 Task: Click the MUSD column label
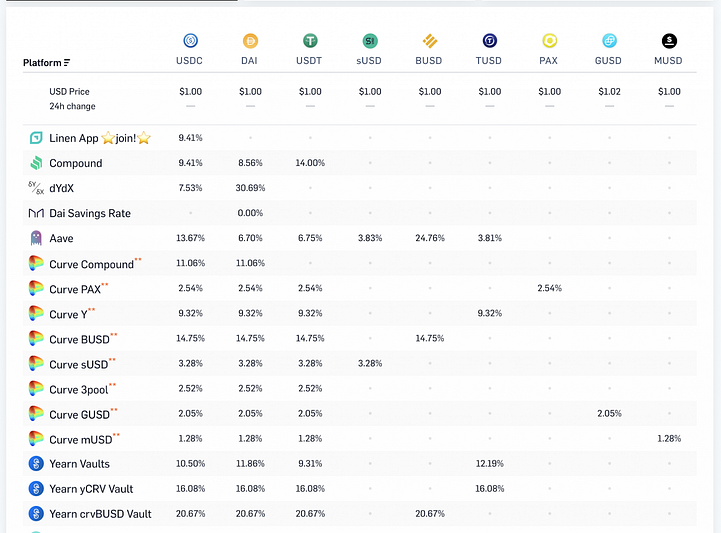[668, 61]
